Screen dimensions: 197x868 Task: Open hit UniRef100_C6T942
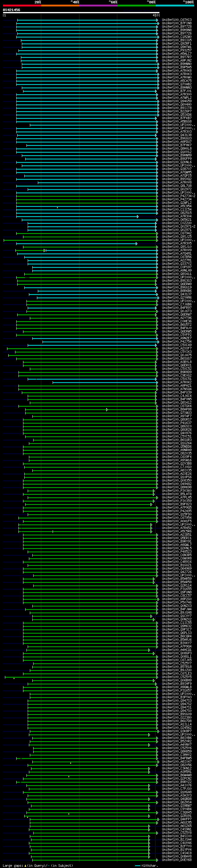click(x=176, y=233)
